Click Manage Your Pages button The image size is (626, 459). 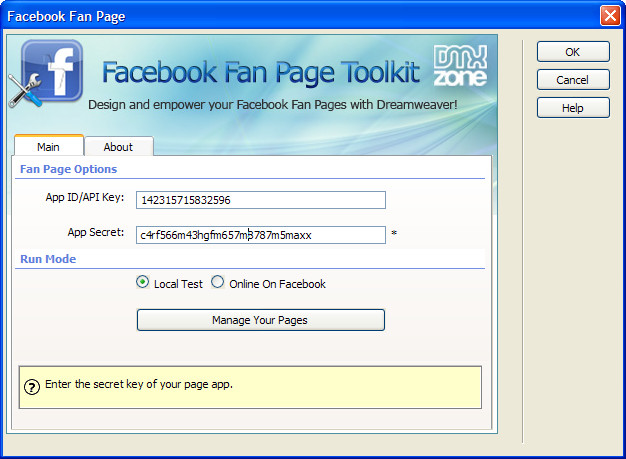(x=261, y=320)
